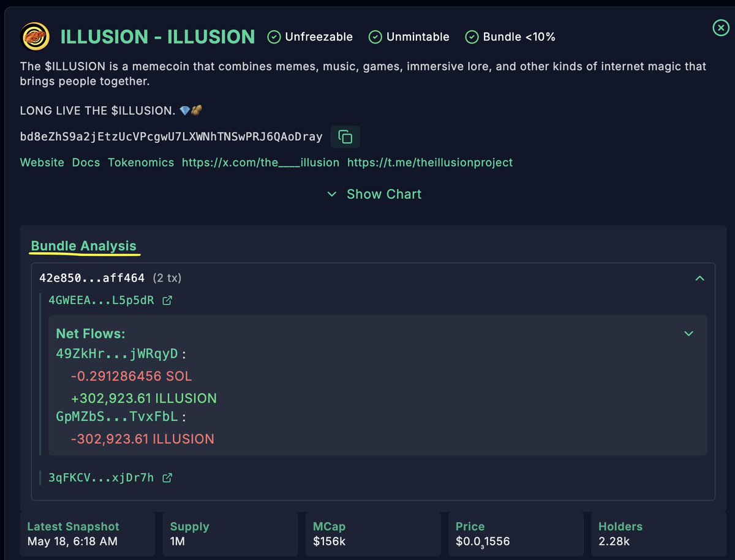Copy the token contract address

(345, 137)
